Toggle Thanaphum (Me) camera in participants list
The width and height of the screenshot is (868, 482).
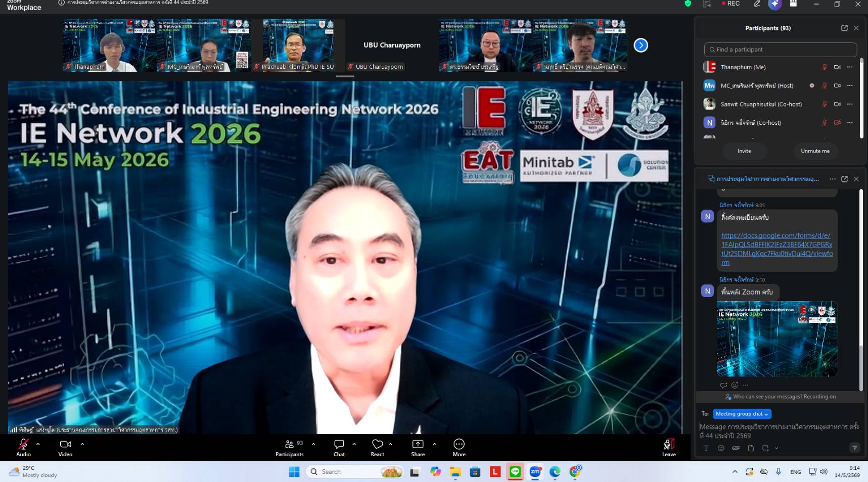(837, 67)
